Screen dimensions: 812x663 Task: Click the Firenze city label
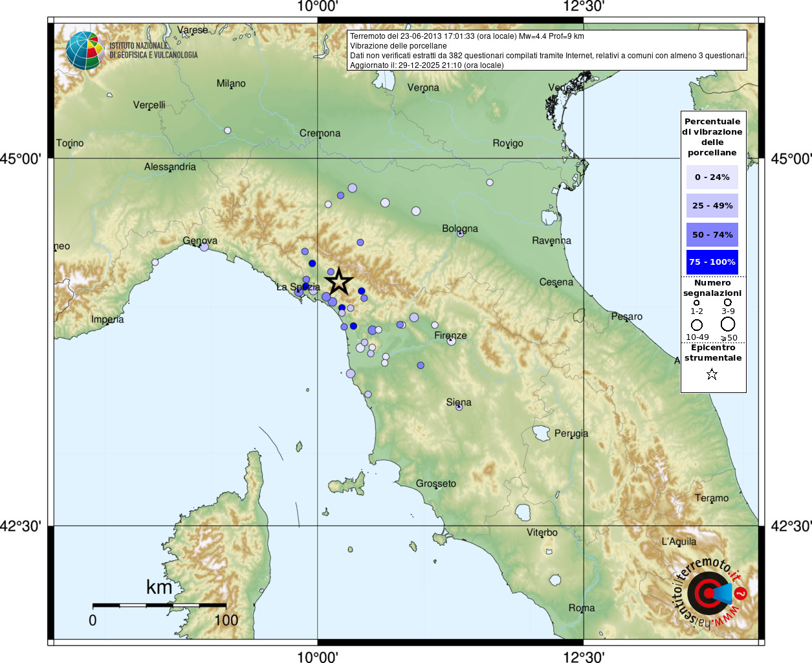click(x=450, y=335)
